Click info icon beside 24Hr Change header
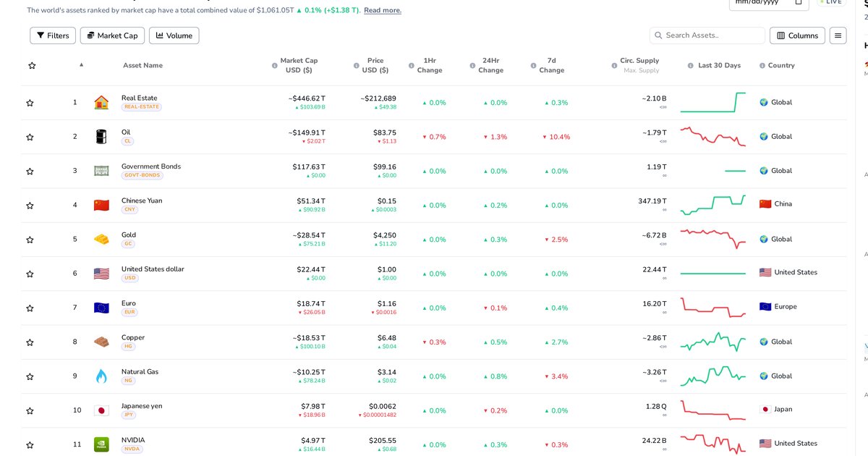Screen dimensions: 868x456 [x=472, y=66]
